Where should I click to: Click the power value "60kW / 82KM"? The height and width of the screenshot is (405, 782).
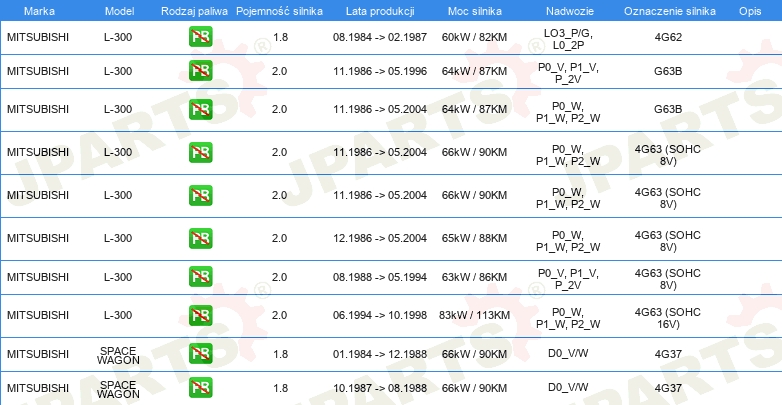coord(474,37)
